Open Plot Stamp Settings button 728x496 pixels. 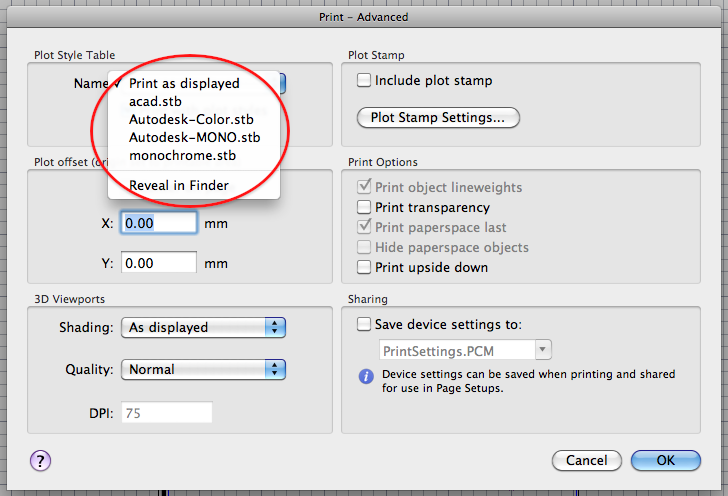click(x=438, y=117)
